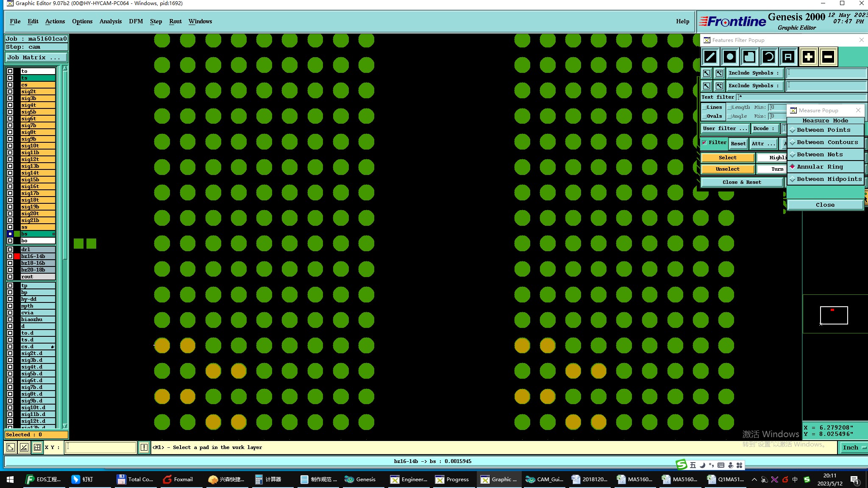Click the Arc feature filter icon
The image size is (868, 488).
tap(769, 57)
